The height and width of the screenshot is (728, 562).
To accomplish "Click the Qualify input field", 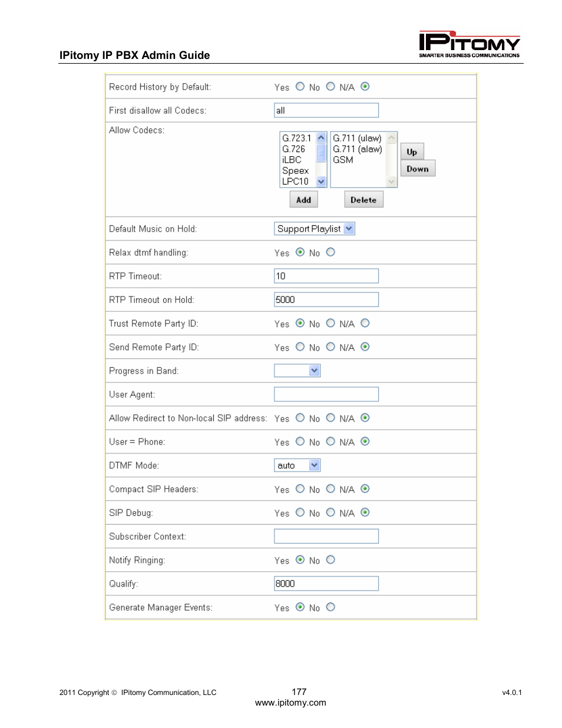I will click(326, 584).
